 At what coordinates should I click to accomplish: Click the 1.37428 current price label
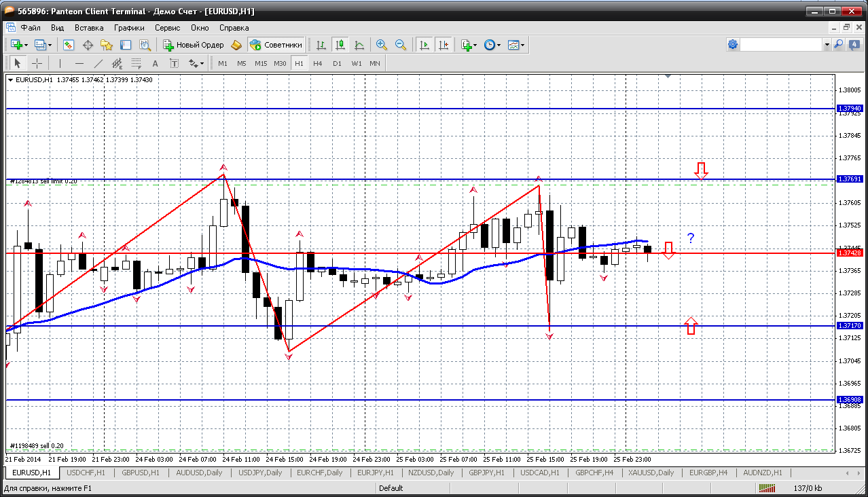click(850, 253)
